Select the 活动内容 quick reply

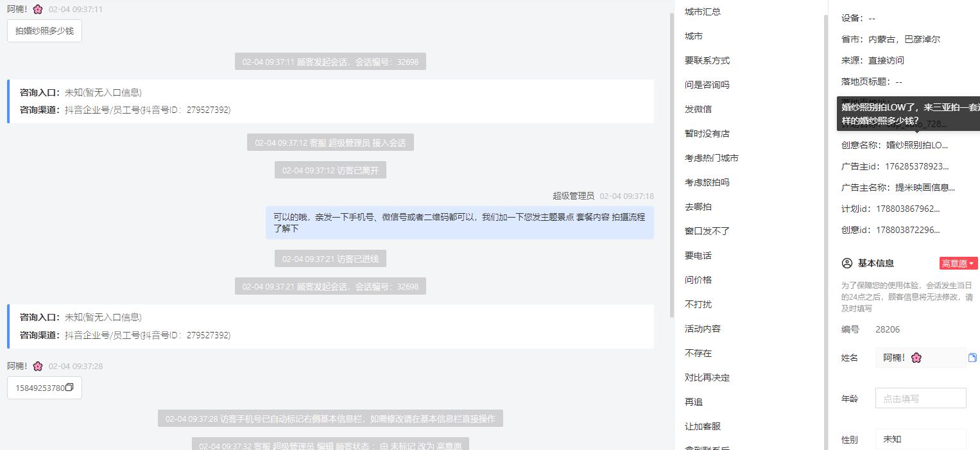pos(702,329)
